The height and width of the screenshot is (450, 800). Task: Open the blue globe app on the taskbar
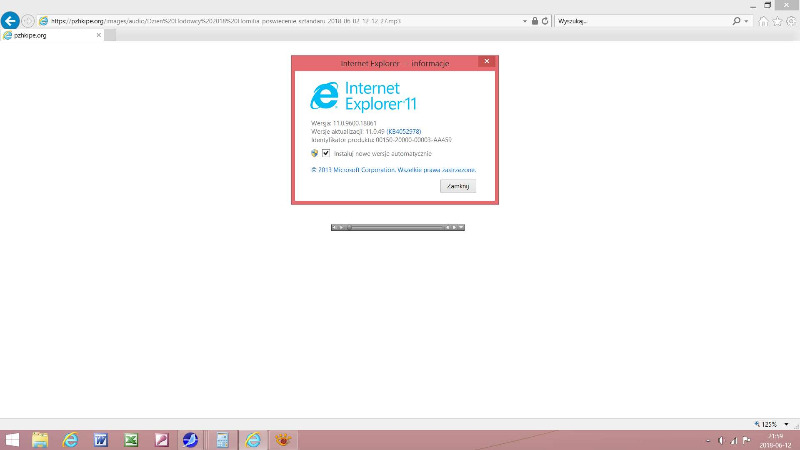pos(190,440)
